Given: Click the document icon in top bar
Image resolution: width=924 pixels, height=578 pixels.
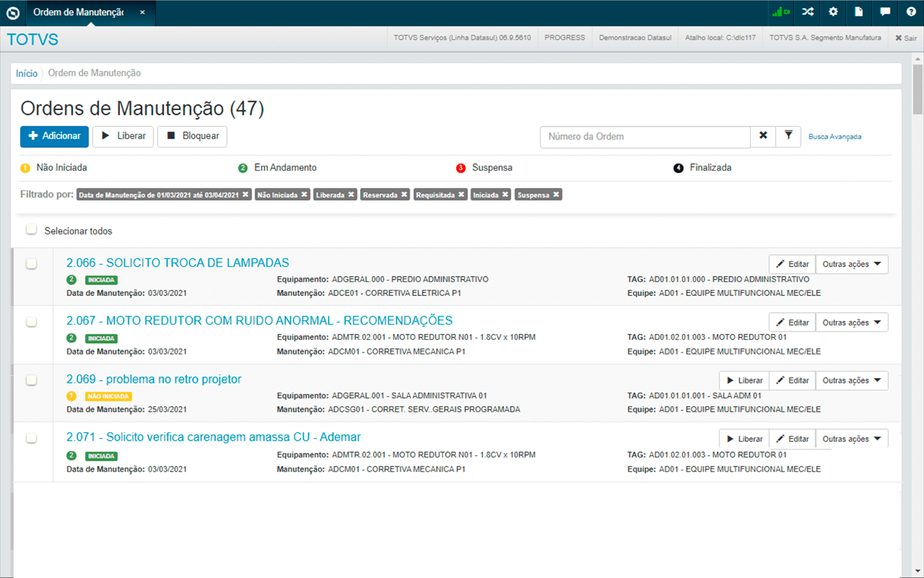Looking at the screenshot, I should [859, 12].
